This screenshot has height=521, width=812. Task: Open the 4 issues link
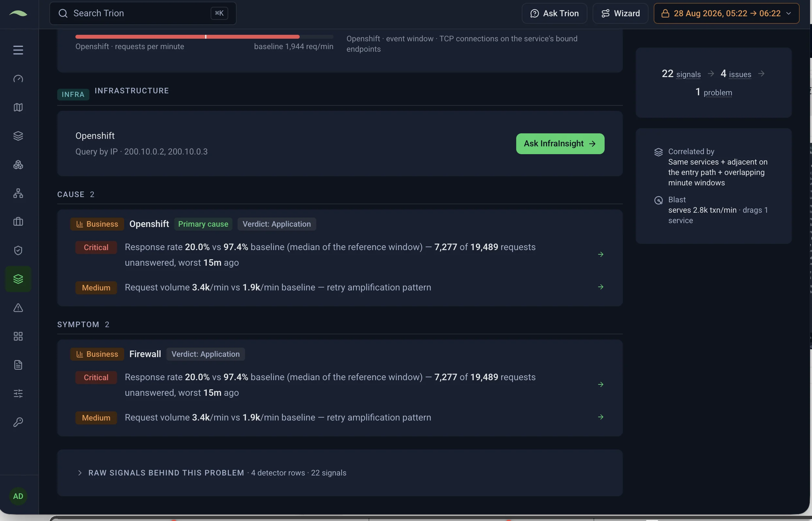736,74
